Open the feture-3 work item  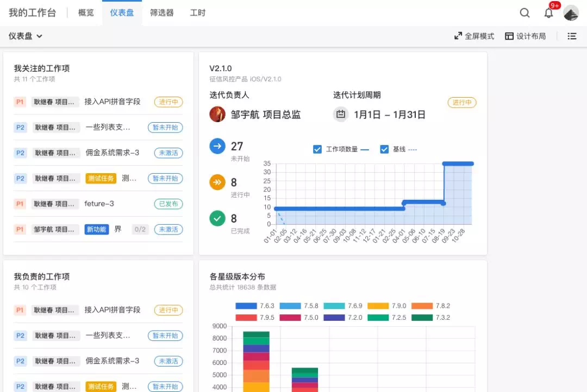click(99, 204)
